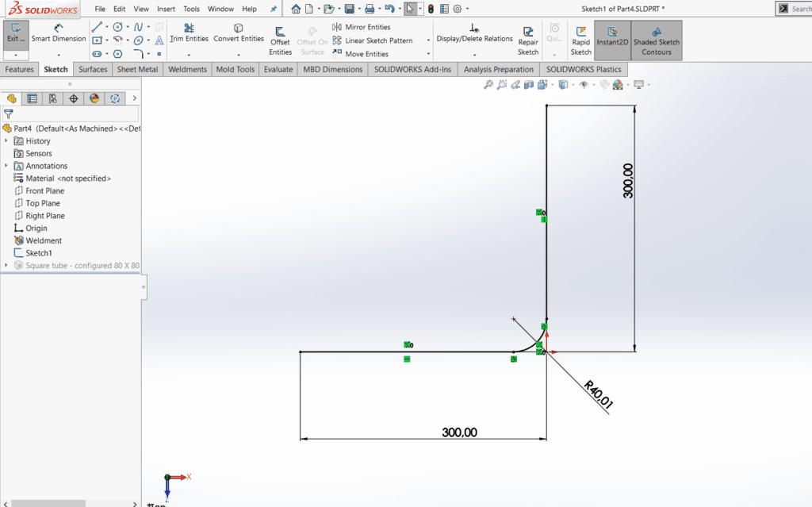The width and height of the screenshot is (812, 507).
Task: Open the DisplayManager appearance tab
Action: (x=94, y=98)
